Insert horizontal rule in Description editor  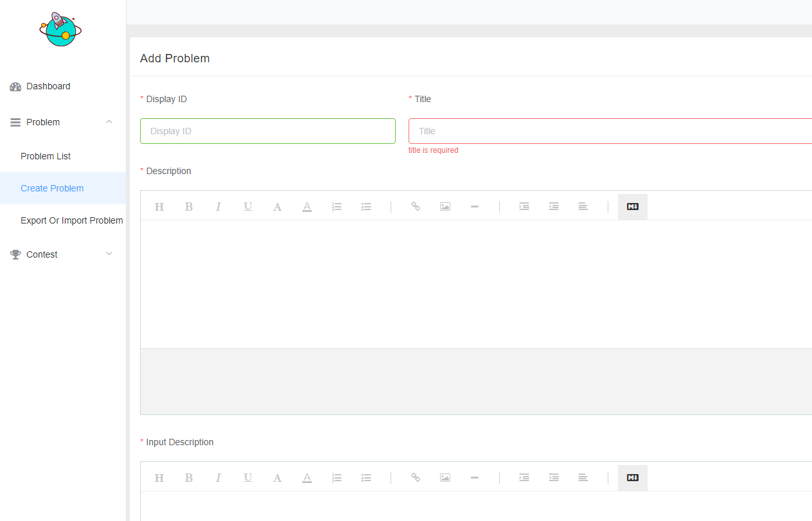(x=475, y=207)
